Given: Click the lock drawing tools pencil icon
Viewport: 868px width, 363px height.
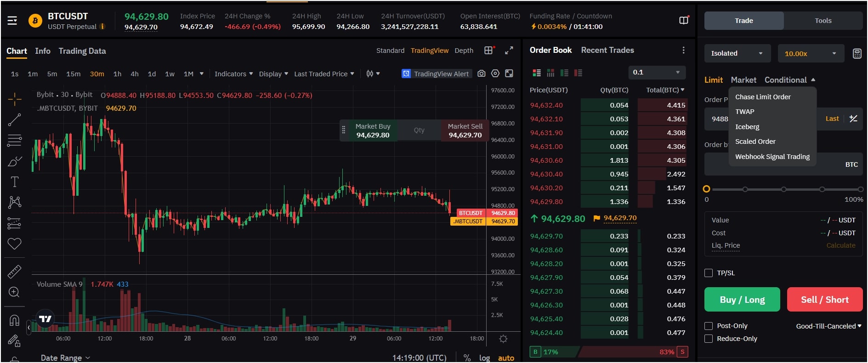Looking at the screenshot, I should tap(14, 340).
